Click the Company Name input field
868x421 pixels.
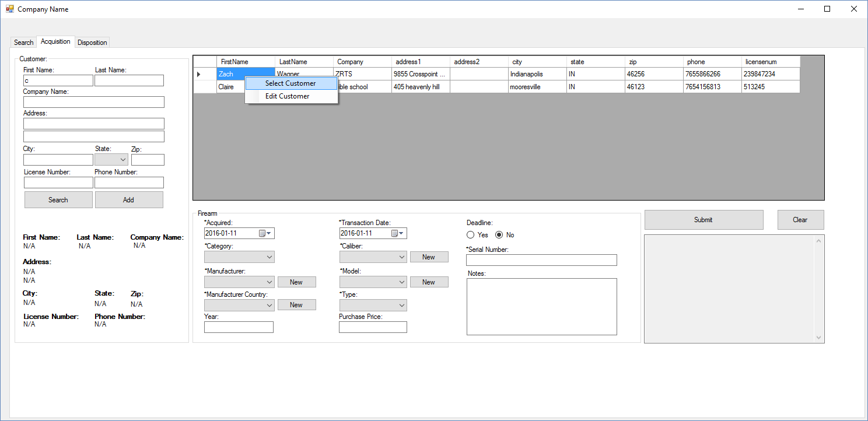pyautogui.click(x=94, y=102)
